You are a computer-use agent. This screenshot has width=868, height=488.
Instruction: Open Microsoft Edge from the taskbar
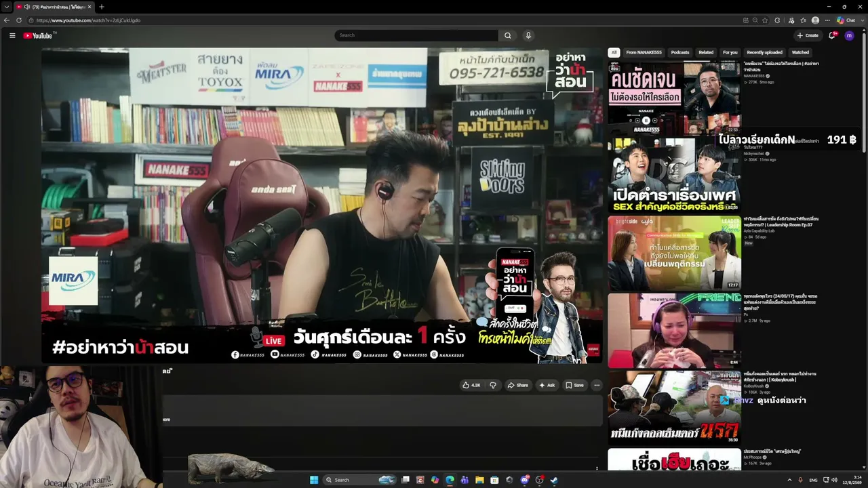tap(450, 480)
